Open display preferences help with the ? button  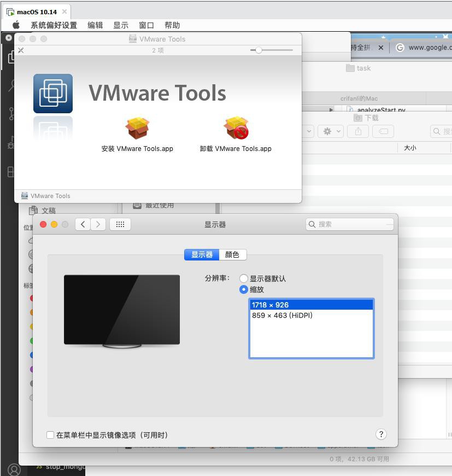[x=381, y=434]
